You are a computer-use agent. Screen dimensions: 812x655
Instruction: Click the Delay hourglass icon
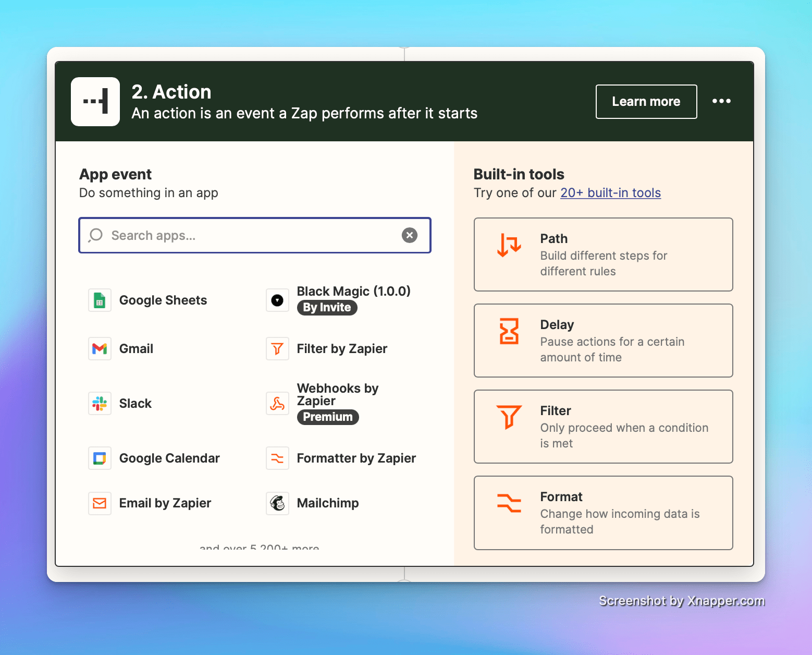pyautogui.click(x=509, y=331)
